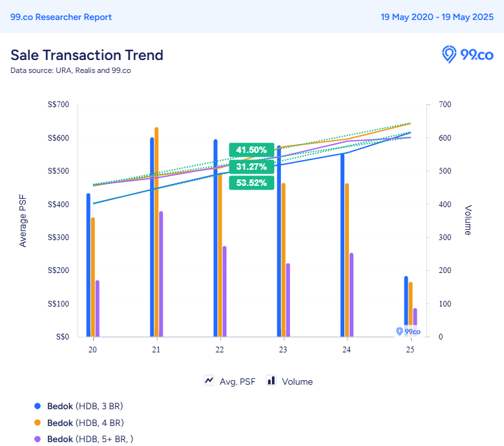Click the 41.50% growth badge
Image resolution: width=504 pixels, height=446 pixels.
coord(251,150)
